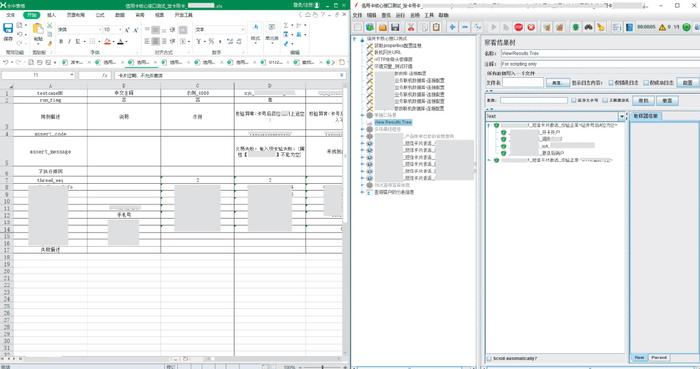Click JMeter's Paste clipboard icon
Image resolution: width=700 pixels, height=369 pixels.
[436, 28]
